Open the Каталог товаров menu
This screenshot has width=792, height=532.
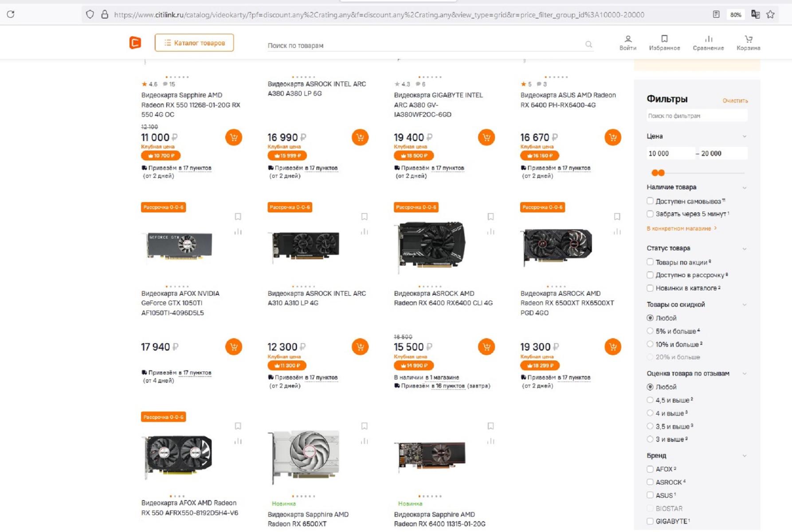(194, 43)
